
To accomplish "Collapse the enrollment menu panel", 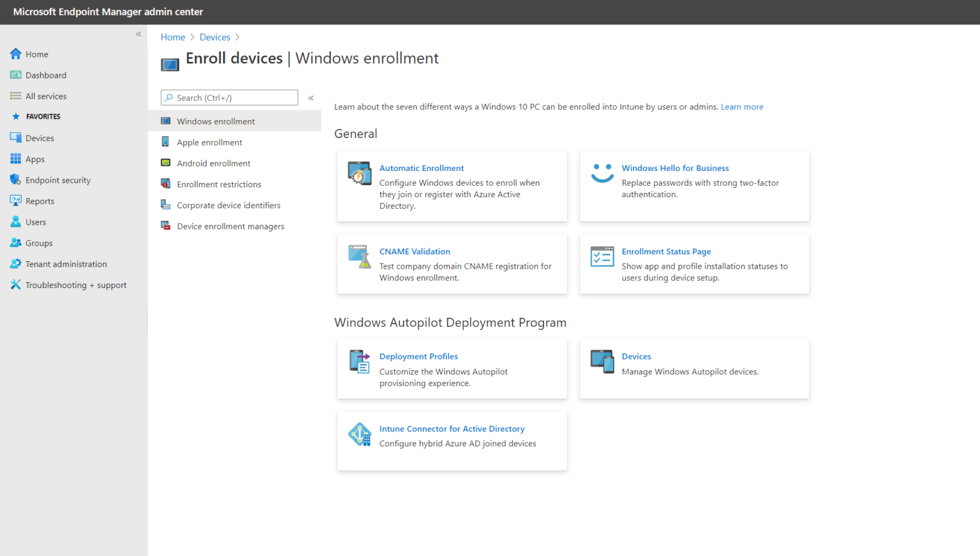I will [x=311, y=98].
